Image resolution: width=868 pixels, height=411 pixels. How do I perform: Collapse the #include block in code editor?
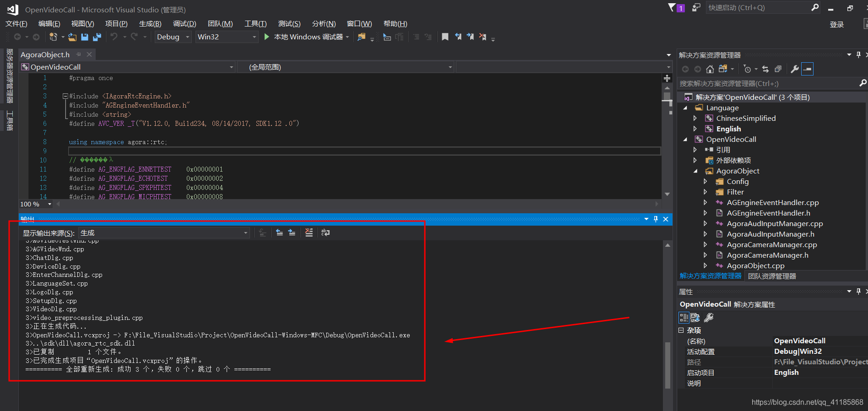click(65, 96)
